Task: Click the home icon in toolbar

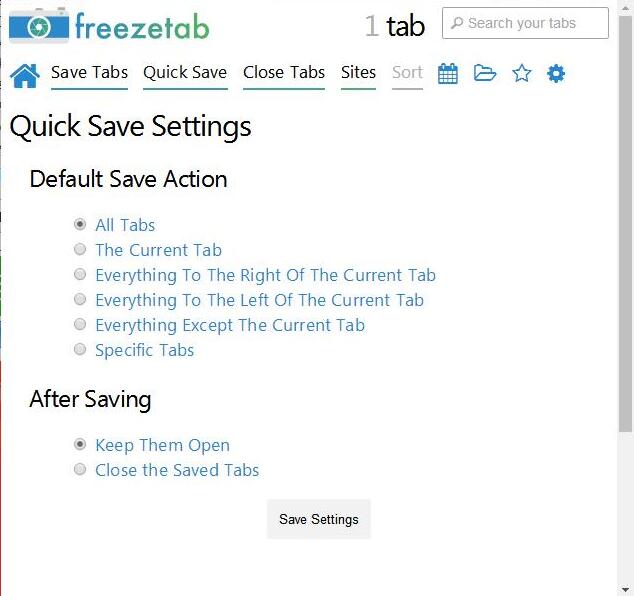Action: click(25, 75)
